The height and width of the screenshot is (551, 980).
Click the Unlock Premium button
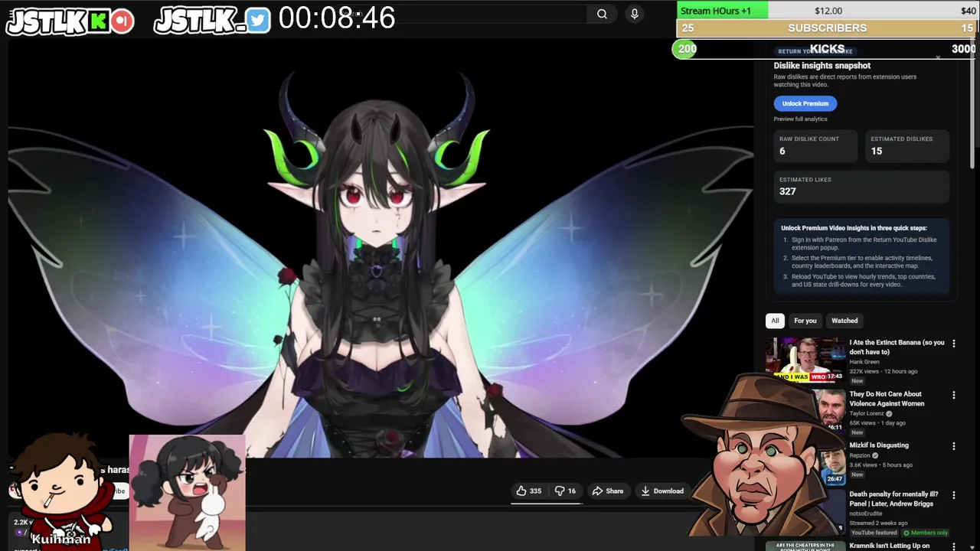[805, 103]
